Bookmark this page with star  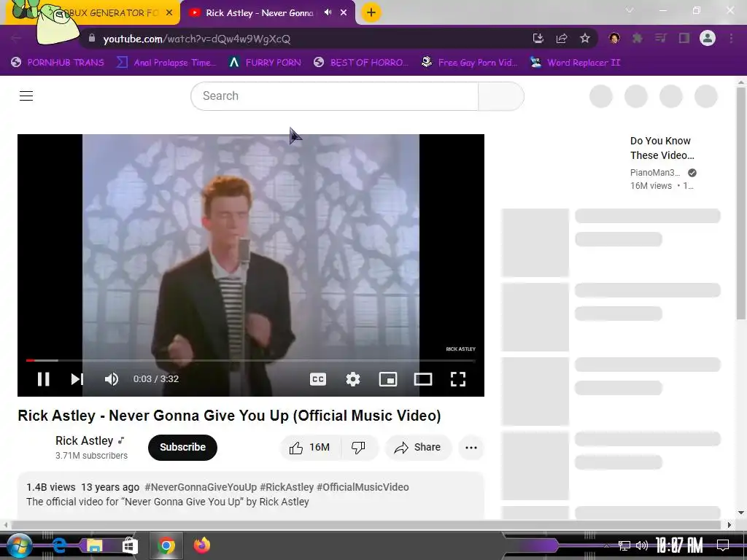click(585, 39)
